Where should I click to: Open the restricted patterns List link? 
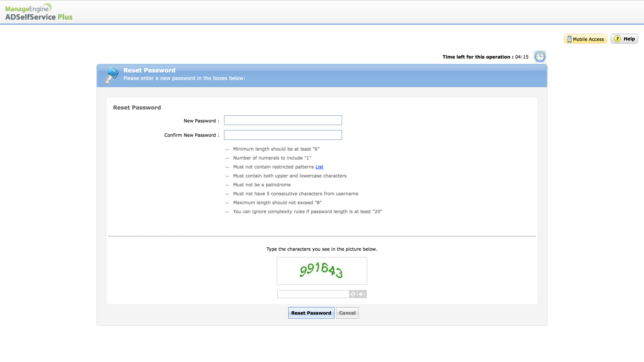(319, 167)
